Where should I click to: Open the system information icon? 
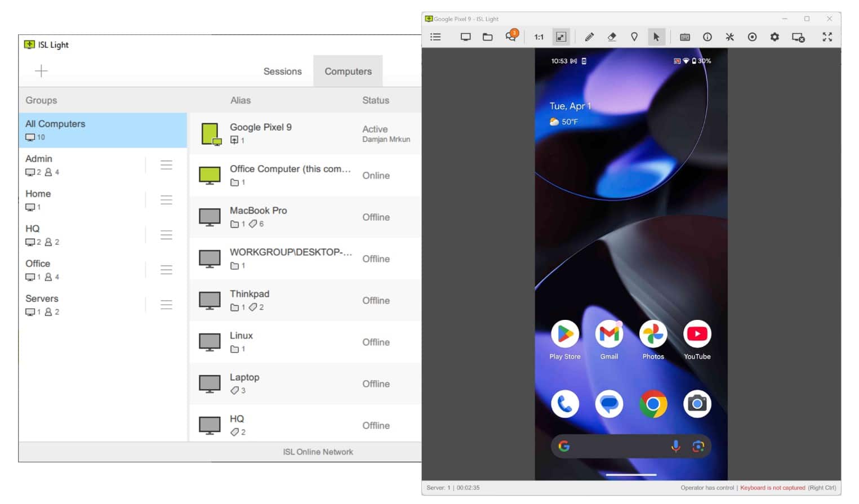pos(707,37)
